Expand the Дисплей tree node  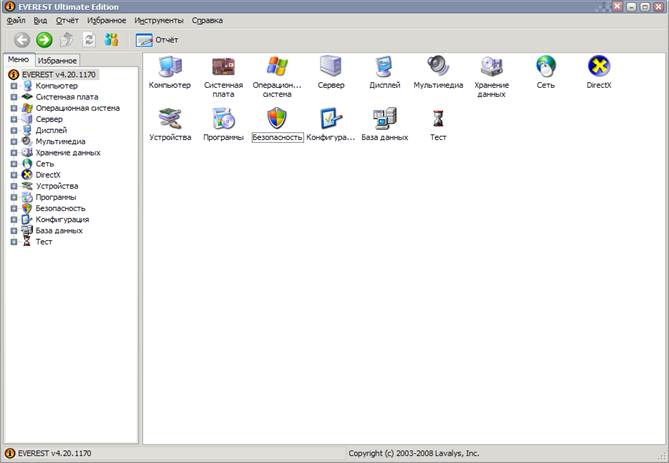(x=14, y=130)
